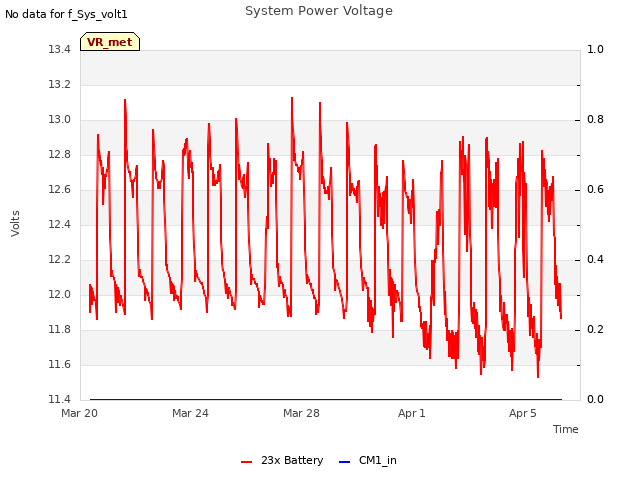This screenshot has height=480, width=640.
Task: Toggle the 23x Battery legend entry
Action: tap(282, 460)
